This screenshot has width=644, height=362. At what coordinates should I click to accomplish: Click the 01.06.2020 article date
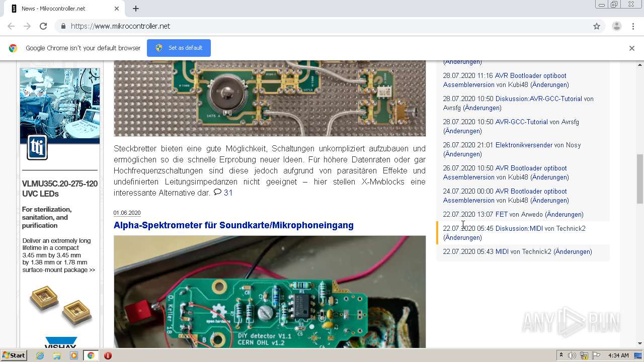click(x=127, y=213)
